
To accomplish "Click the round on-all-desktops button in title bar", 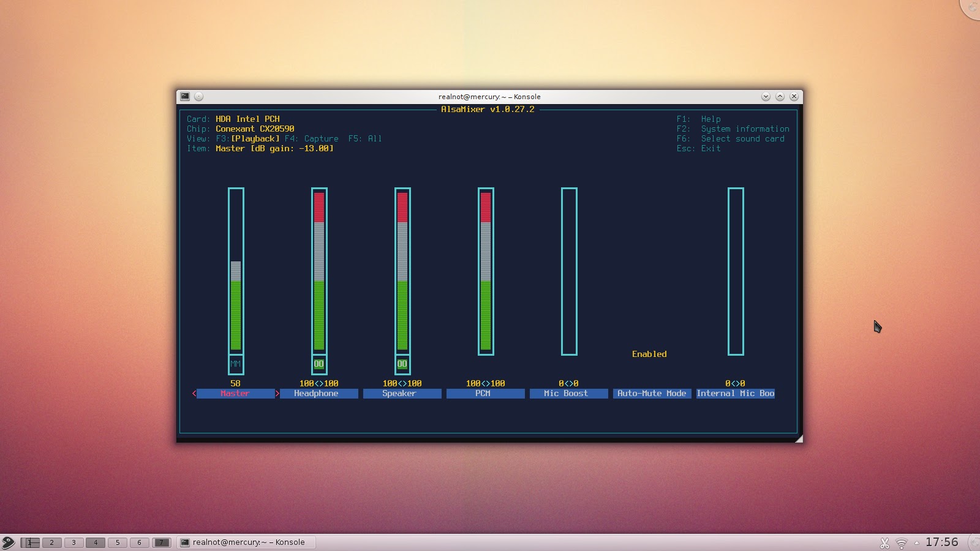I will (198, 97).
